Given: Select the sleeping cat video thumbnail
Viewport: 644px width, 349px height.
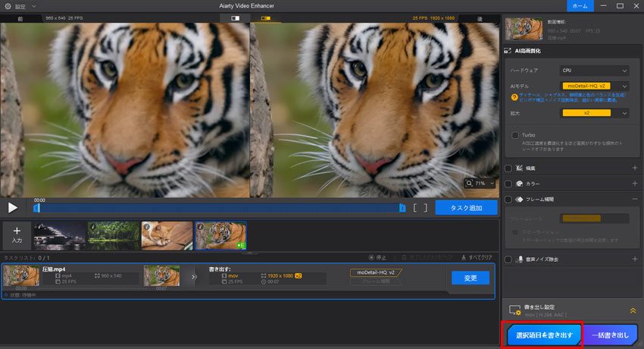Looking at the screenshot, I should point(167,235).
